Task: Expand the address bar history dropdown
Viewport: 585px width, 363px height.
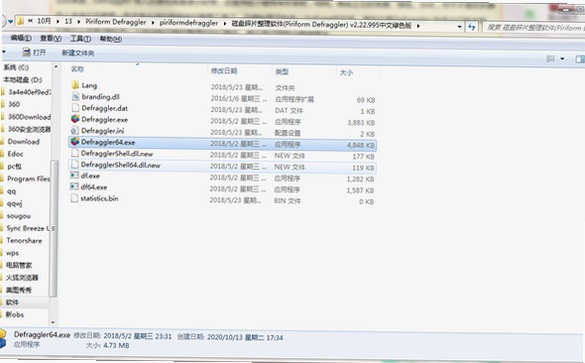Action: tap(459, 26)
